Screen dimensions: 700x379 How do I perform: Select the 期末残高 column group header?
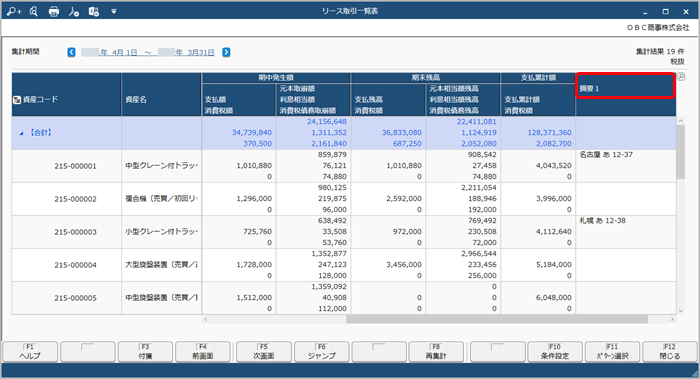425,78
